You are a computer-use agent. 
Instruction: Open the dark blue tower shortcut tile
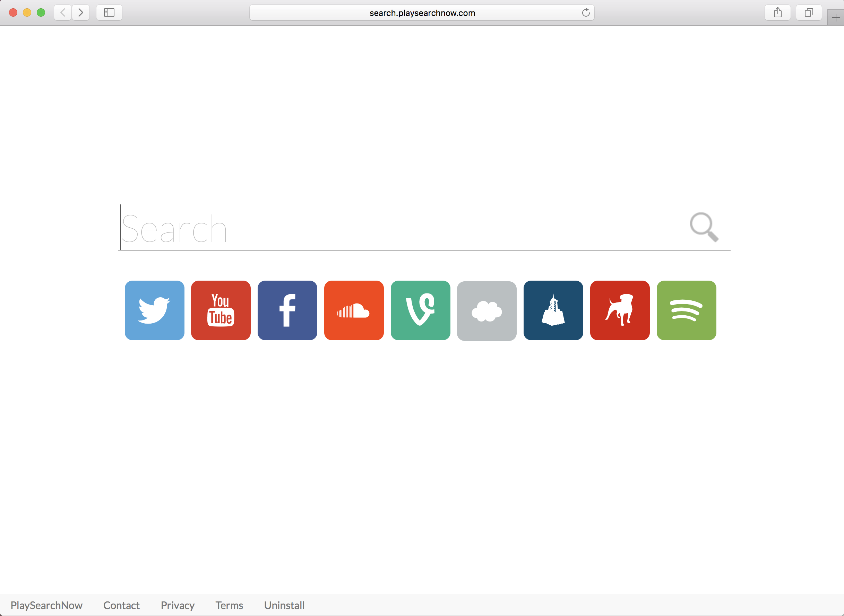coord(553,310)
